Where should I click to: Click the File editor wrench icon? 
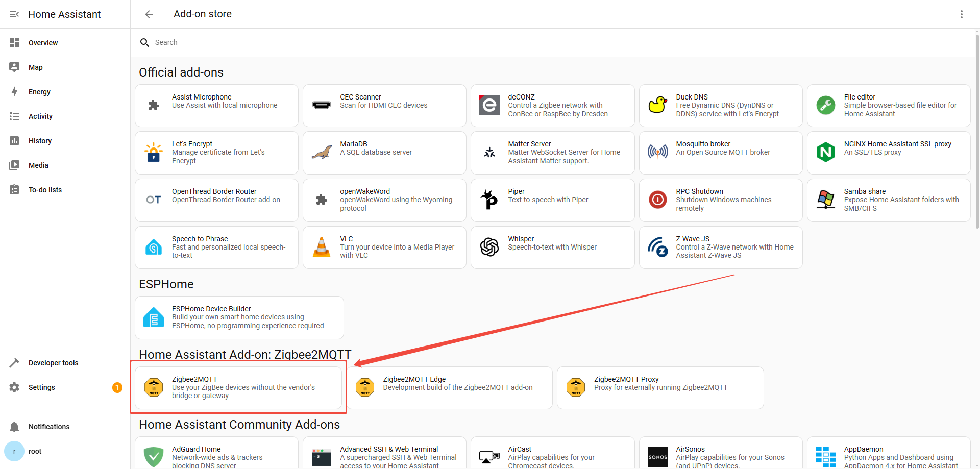825,105
